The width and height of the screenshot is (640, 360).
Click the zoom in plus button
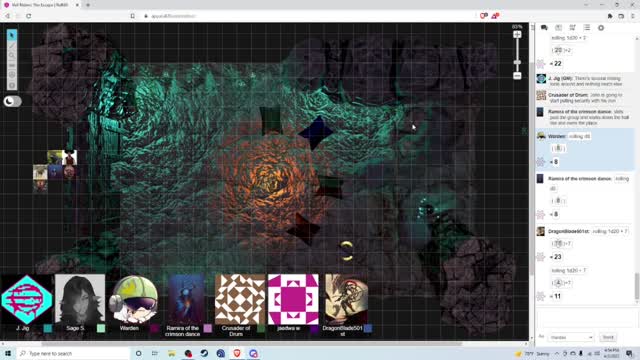point(517,35)
